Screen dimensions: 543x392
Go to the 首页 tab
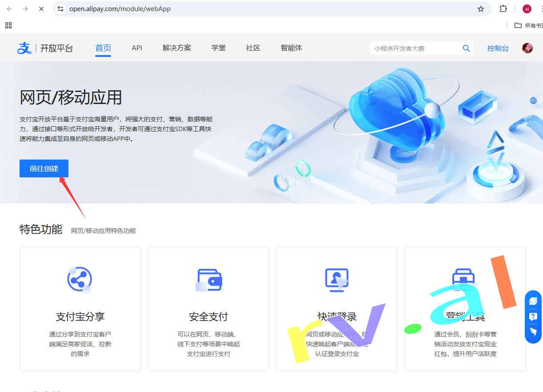click(x=103, y=48)
